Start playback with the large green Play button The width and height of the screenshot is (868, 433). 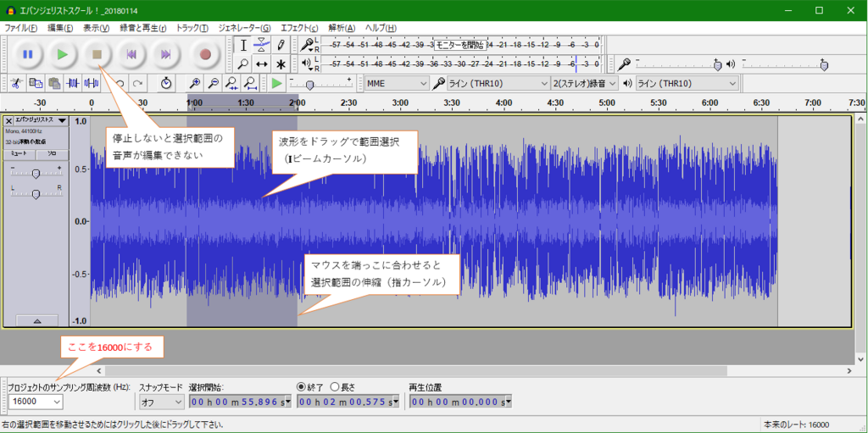click(63, 54)
